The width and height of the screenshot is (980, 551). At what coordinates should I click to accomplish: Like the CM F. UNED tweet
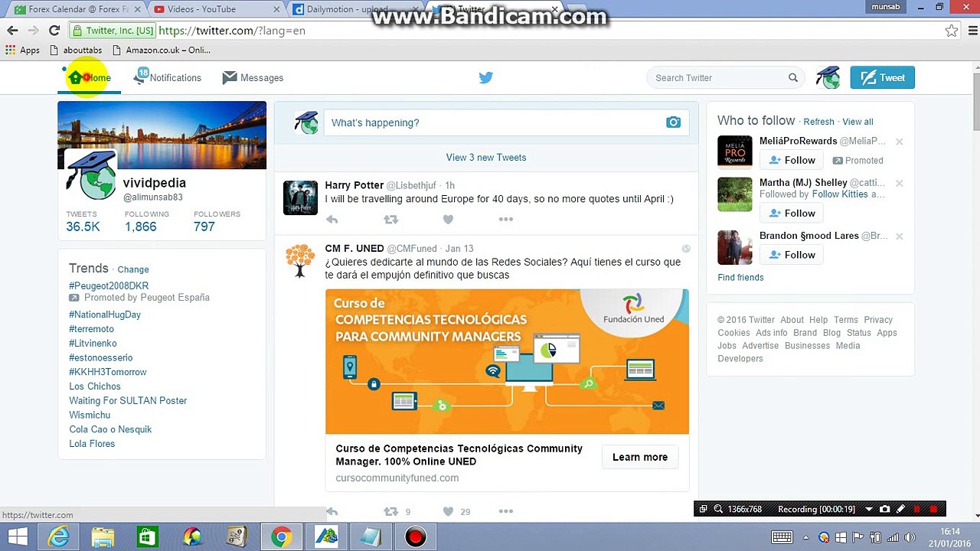tap(448, 511)
